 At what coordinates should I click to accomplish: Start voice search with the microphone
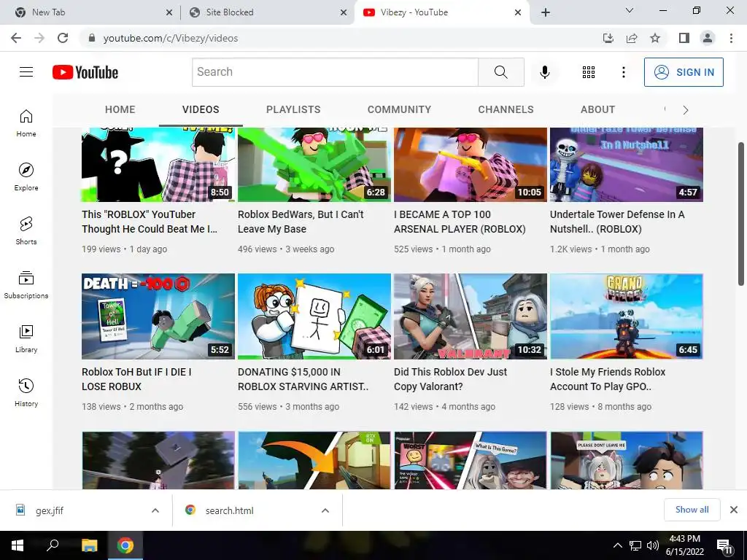click(x=544, y=72)
